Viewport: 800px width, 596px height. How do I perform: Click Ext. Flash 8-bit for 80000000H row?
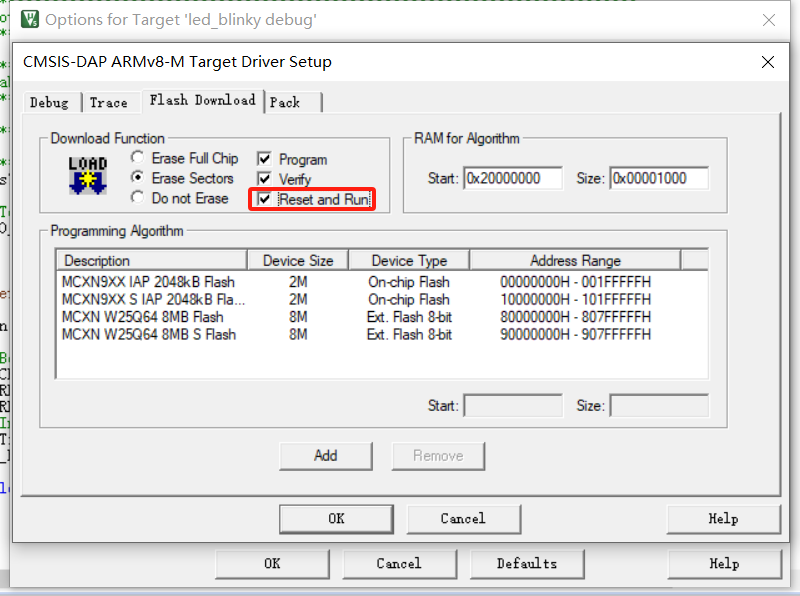(x=409, y=317)
